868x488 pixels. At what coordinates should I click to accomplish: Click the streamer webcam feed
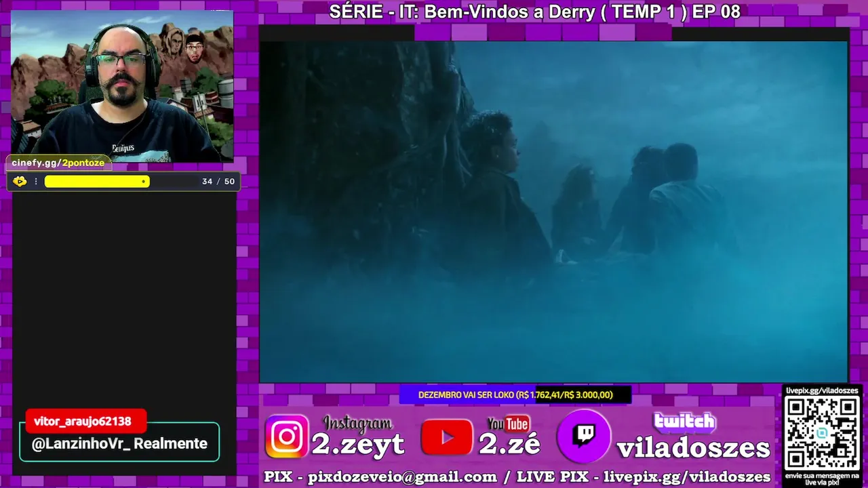122,86
